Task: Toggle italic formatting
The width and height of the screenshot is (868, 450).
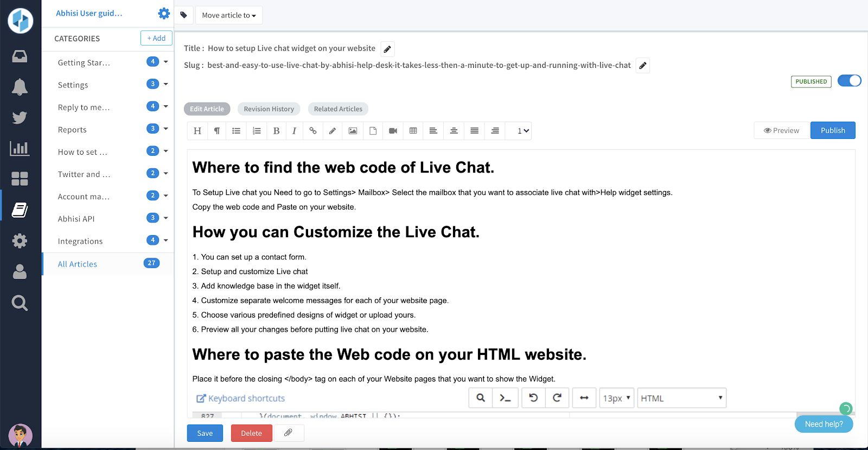Action: point(295,131)
